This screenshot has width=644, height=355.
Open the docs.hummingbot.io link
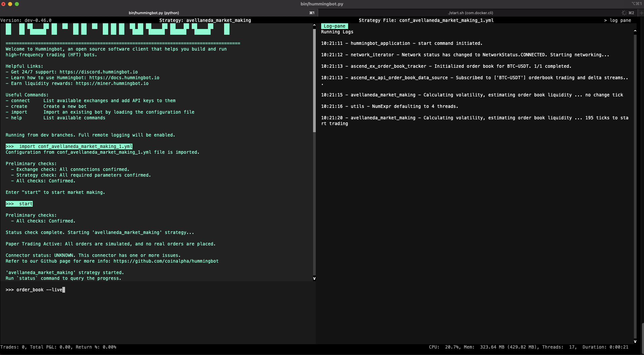point(124,78)
